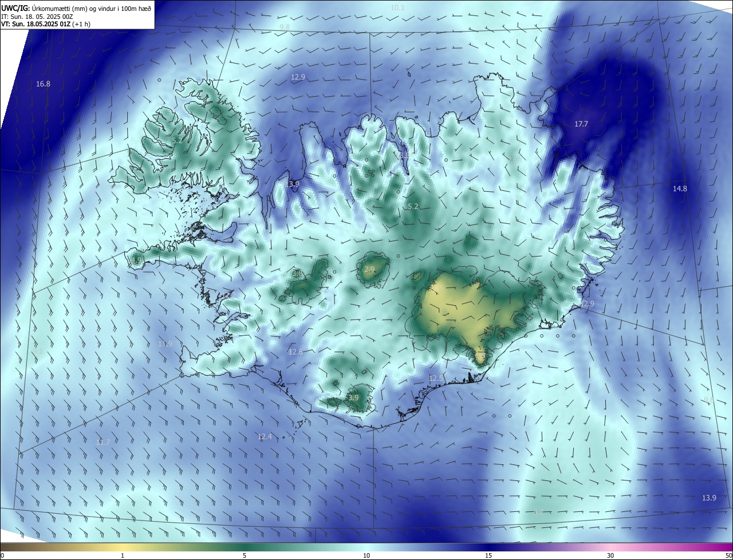Click the colour scale tick labelled 1
This screenshot has width=733, height=560.
[x=123, y=555]
